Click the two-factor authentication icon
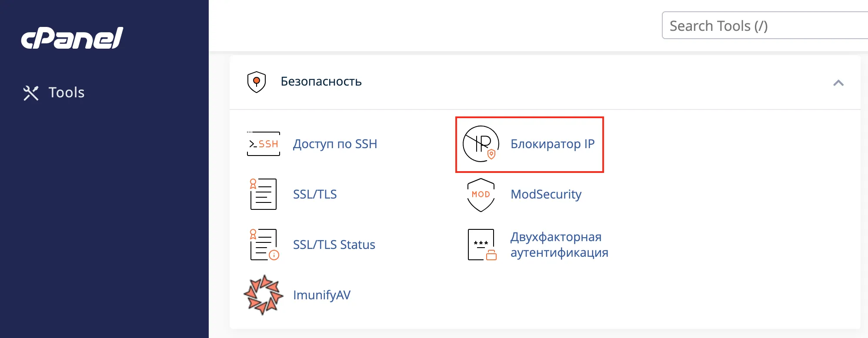This screenshot has width=868, height=338. point(481,245)
